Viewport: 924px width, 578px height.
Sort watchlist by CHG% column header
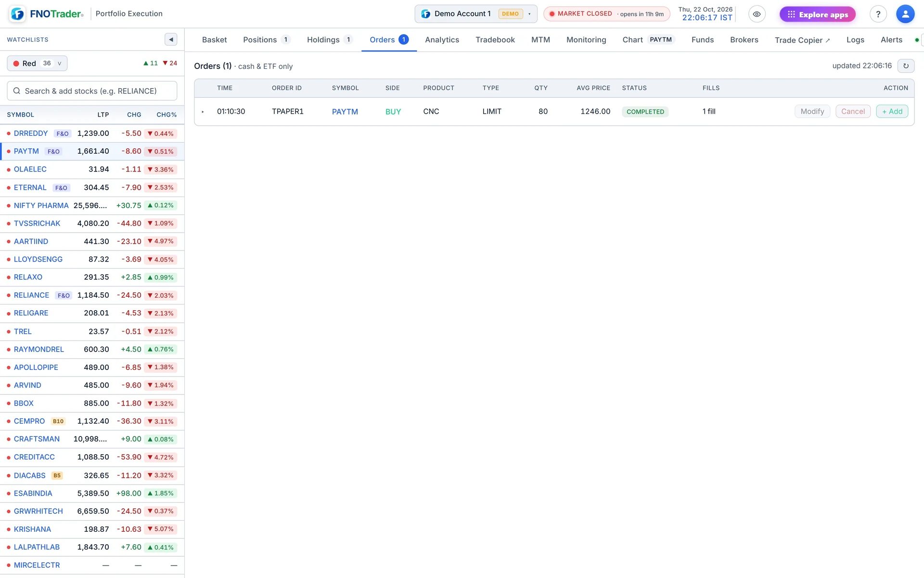click(167, 115)
